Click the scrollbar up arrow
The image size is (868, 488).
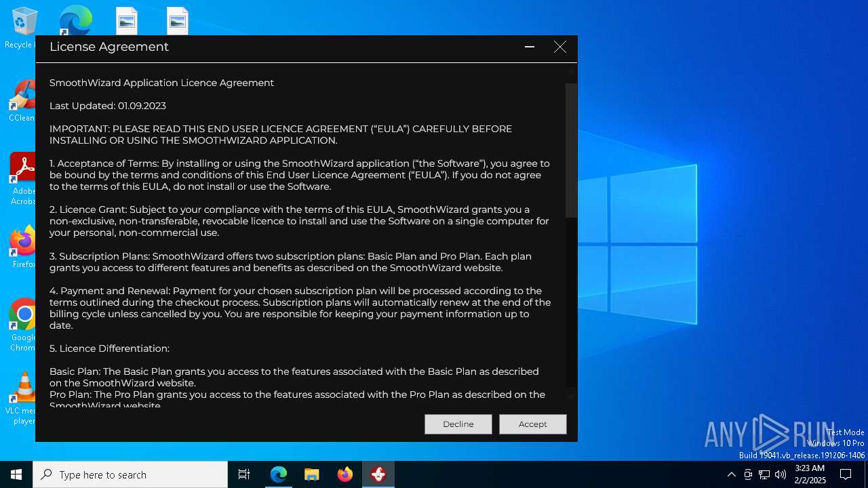[571, 71]
